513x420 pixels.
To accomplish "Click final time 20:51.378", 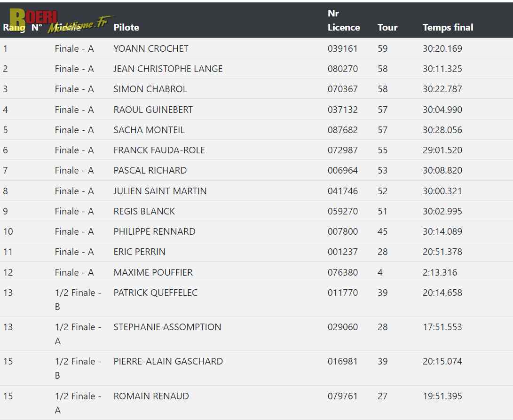I will 442,252.
